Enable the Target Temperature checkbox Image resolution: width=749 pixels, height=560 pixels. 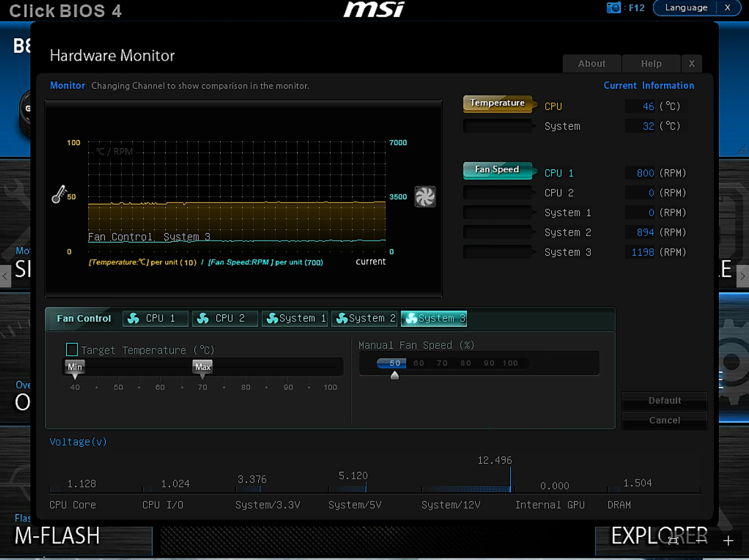[72, 349]
